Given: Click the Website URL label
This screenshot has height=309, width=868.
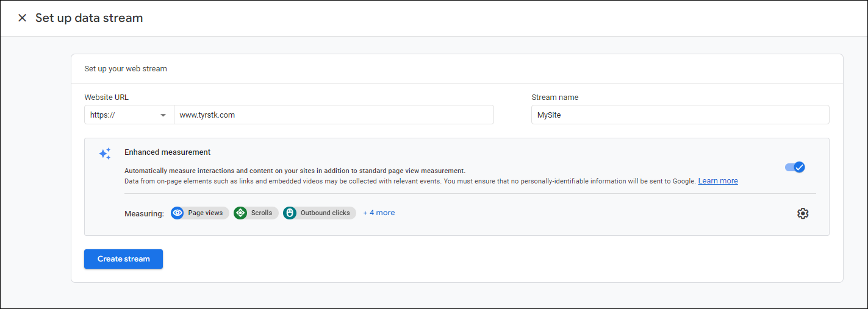Looking at the screenshot, I should (x=107, y=98).
